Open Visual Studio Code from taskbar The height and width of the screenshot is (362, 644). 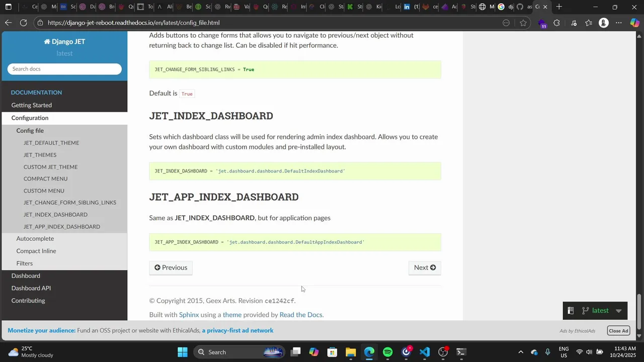[425, 352]
